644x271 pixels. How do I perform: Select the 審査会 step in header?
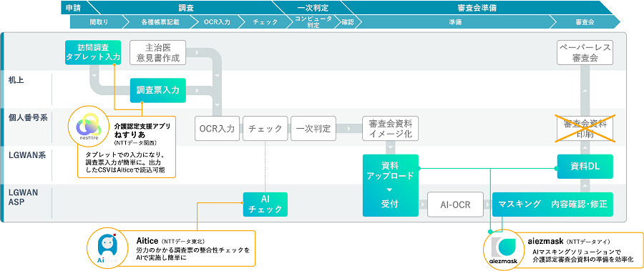click(x=585, y=22)
